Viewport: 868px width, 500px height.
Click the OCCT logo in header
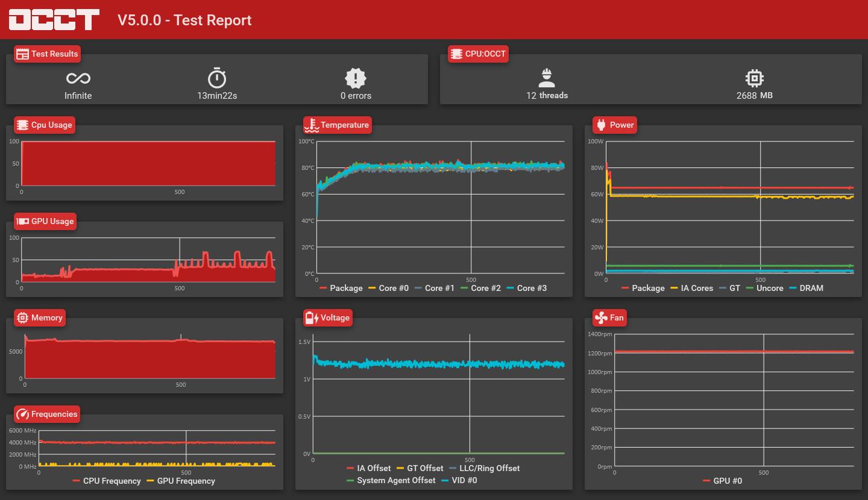(54, 20)
